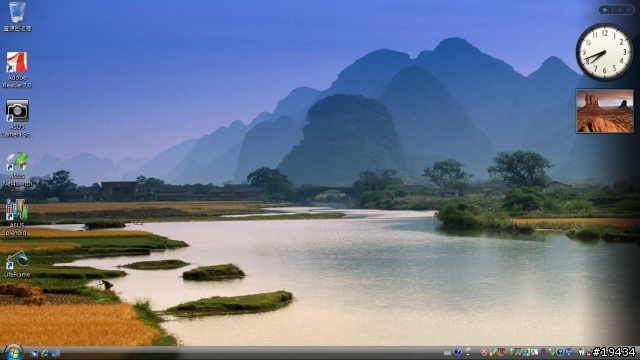640x360 pixels.
Task: Click the red shield security alert tray icon
Action: click(x=484, y=352)
